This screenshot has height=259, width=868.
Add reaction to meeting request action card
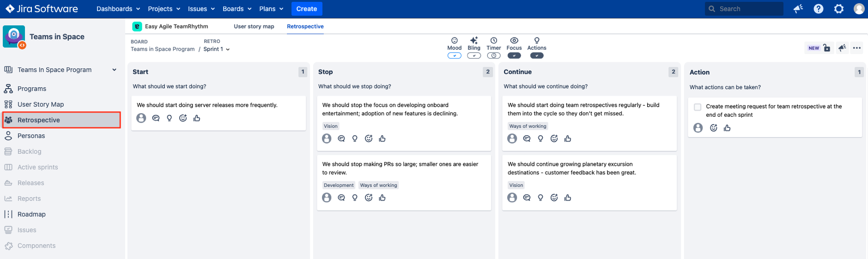pos(714,128)
